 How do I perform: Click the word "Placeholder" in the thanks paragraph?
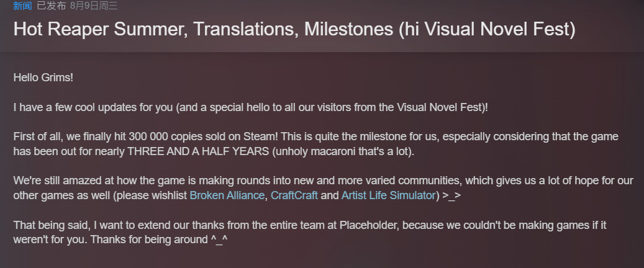click(369, 225)
